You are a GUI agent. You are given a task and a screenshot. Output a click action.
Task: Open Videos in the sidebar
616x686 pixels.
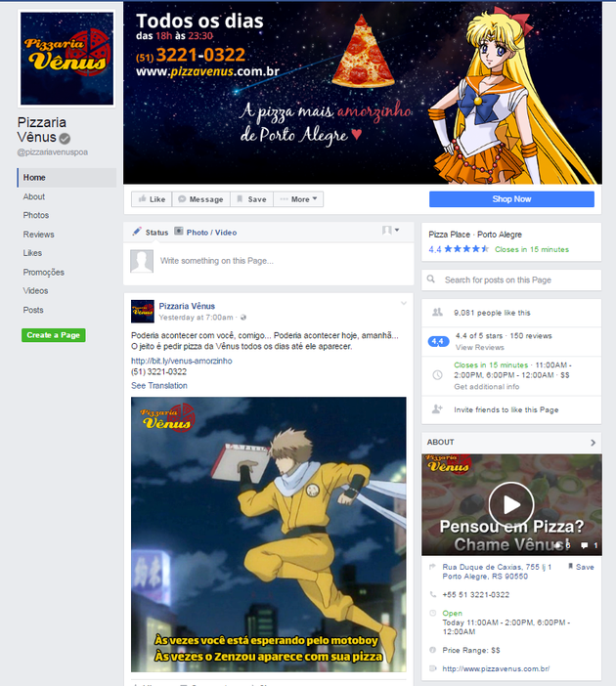[35, 291]
